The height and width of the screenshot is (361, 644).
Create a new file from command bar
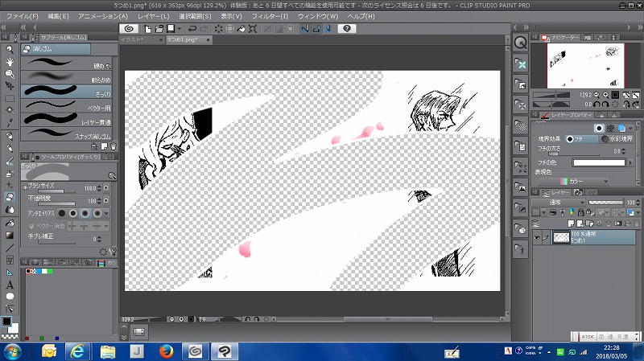148,29
